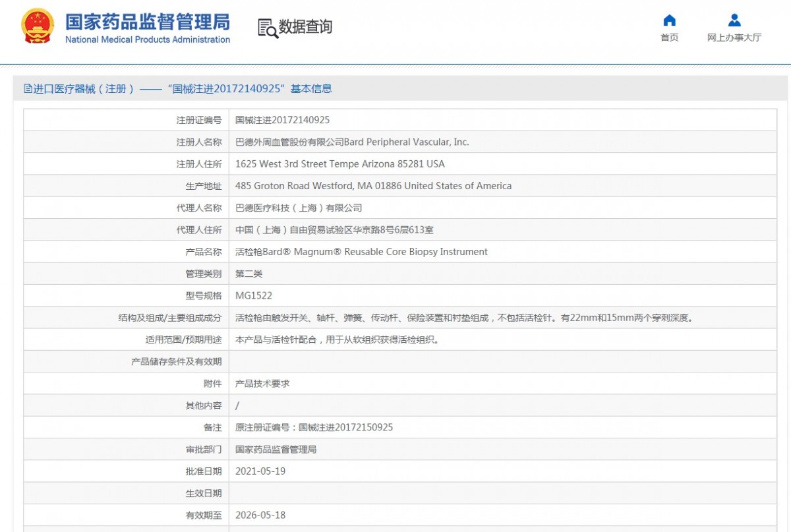Select 原注册证编号：国械注进20172150925 remark
Viewport: 791px width, 532px height.
click(314, 427)
